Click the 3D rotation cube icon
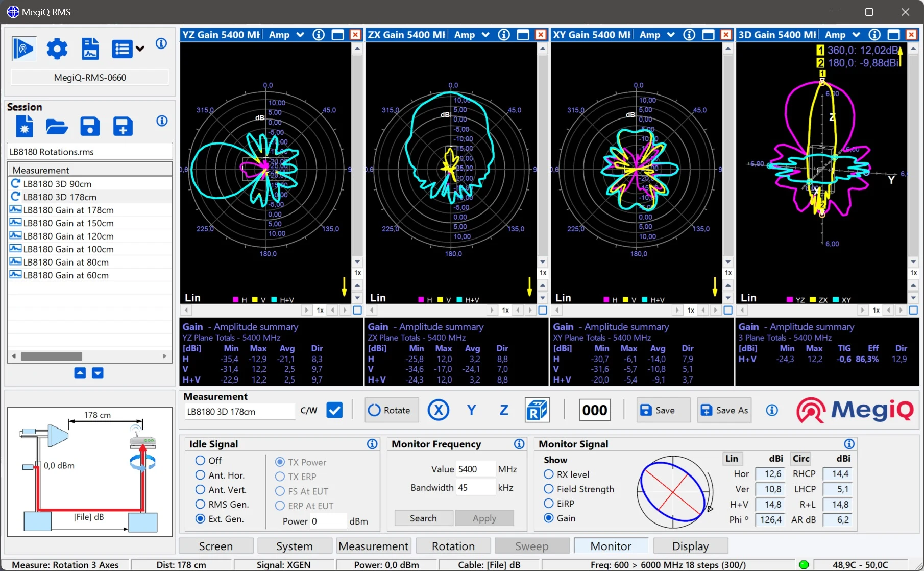 coord(537,410)
